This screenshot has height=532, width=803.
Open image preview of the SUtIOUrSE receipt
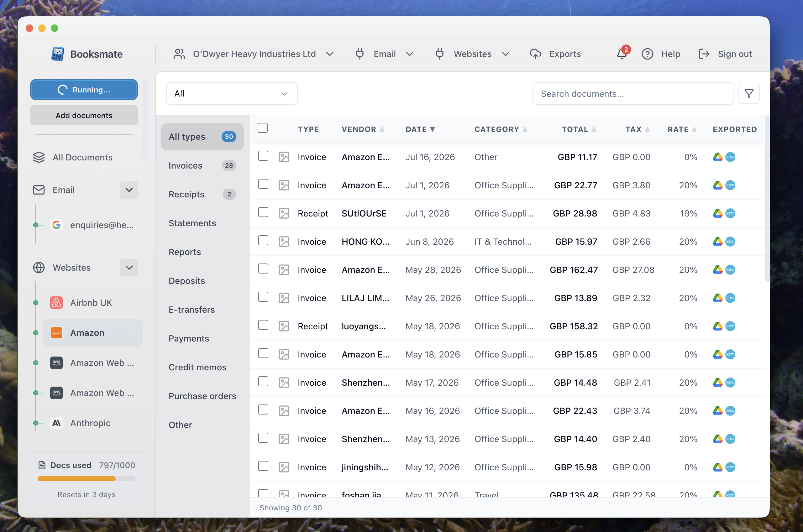point(284,213)
